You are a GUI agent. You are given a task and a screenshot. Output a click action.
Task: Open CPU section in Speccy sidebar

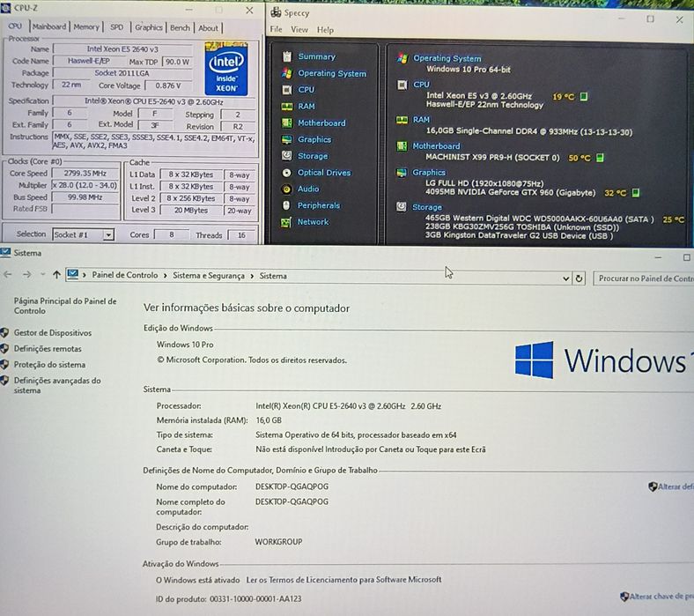(306, 90)
